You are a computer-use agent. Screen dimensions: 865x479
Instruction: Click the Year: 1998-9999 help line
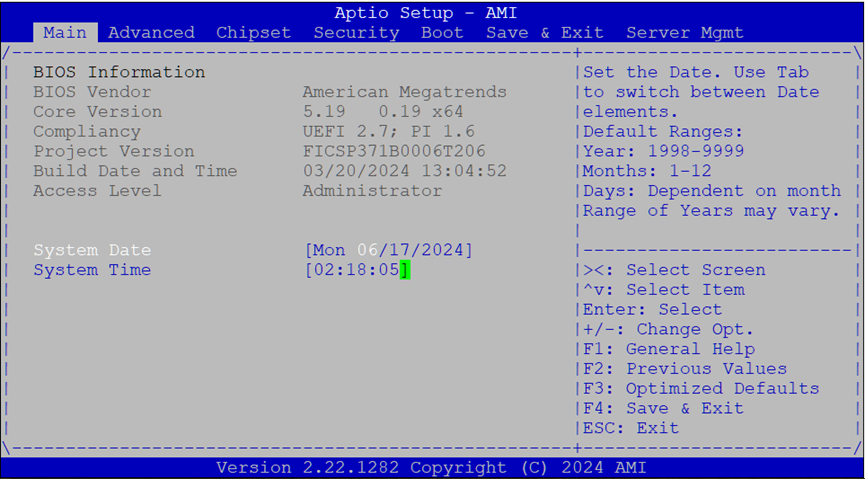[664, 151]
